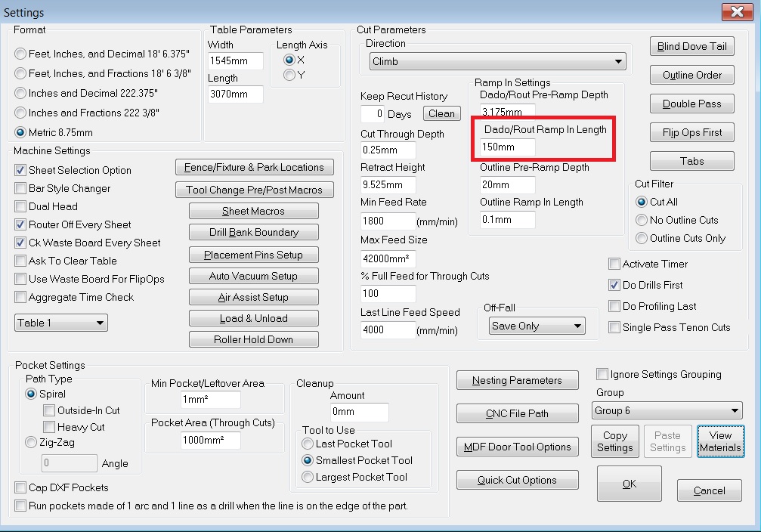Viewport: 761px width, 532px height.
Task: Click the View Materials button
Action: coord(720,441)
